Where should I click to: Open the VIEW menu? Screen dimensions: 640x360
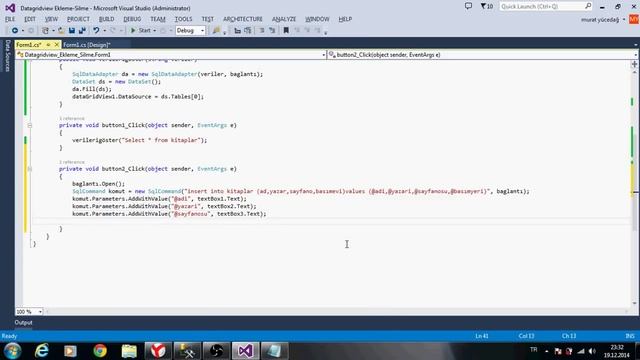coord(51,19)
